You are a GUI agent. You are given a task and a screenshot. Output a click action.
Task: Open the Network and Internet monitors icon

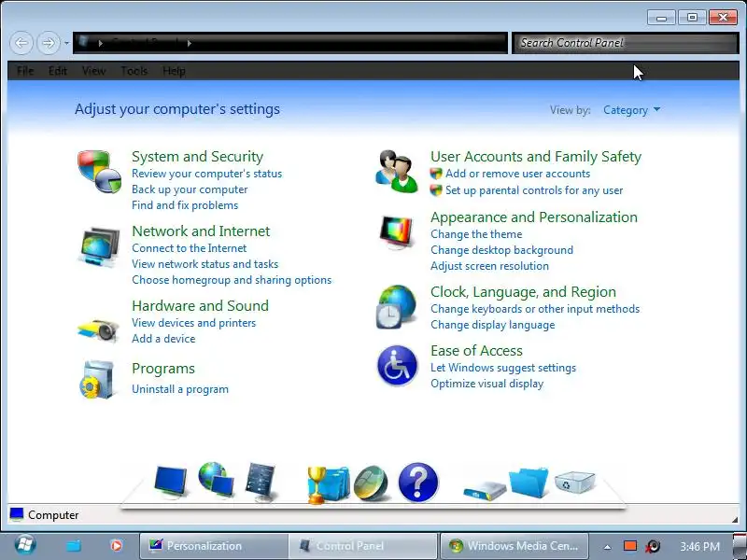coord(100,246)
